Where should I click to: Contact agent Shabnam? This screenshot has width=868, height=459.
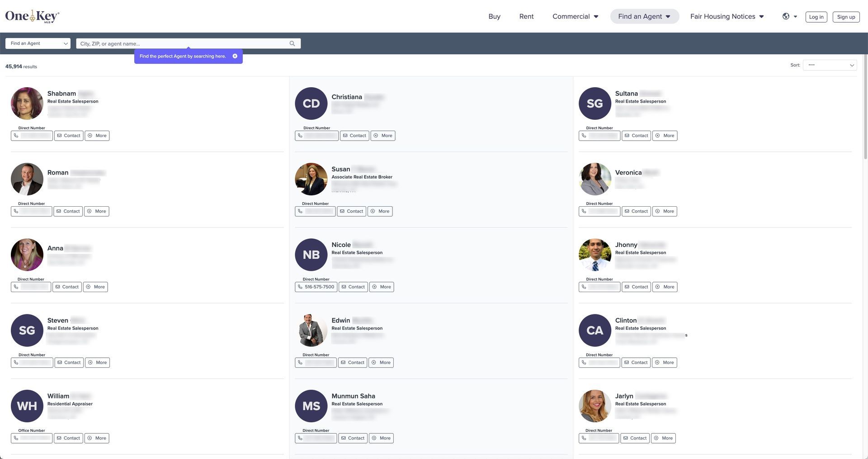pos(69,136)
